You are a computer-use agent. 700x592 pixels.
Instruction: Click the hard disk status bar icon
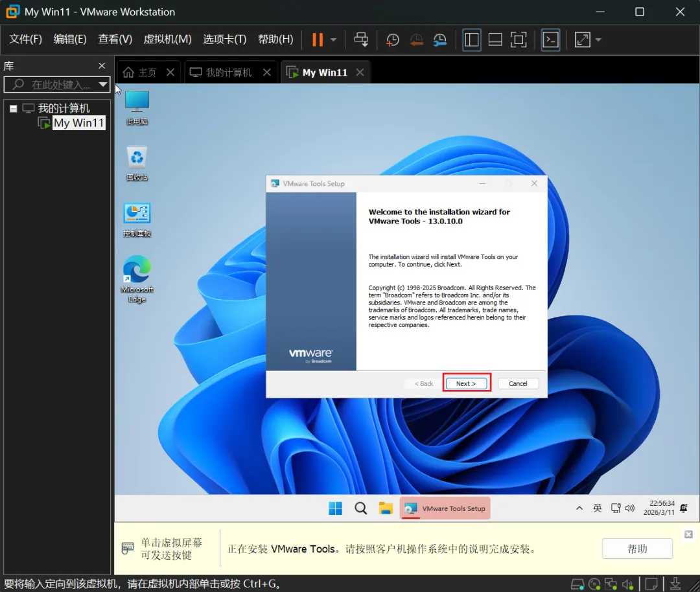(x=577, y=584)
